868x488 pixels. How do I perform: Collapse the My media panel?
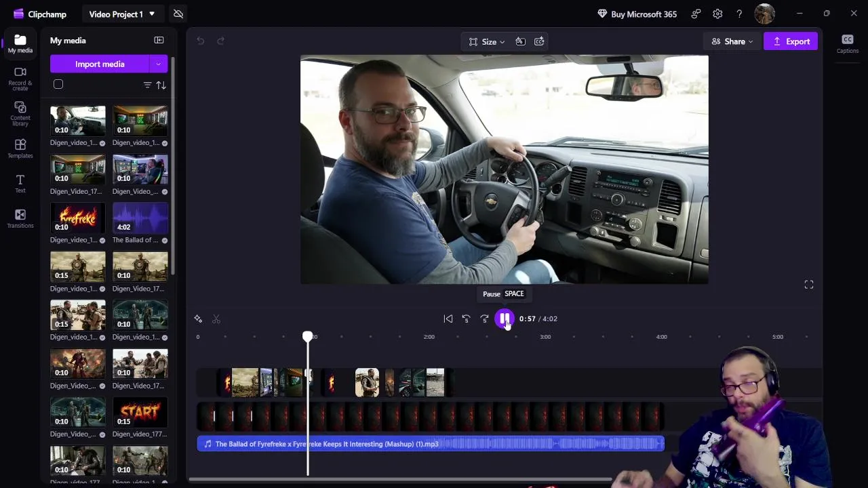(159, 41)
